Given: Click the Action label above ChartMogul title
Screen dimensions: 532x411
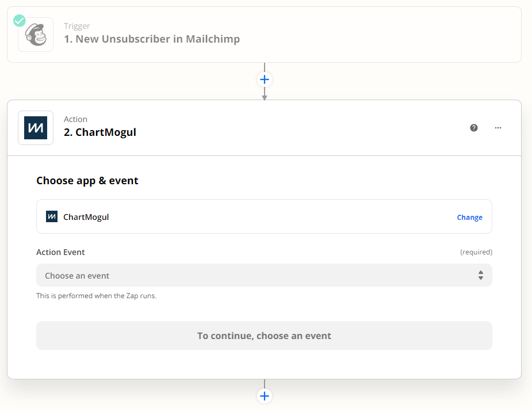Looking at the screenshot, I should tap(75, 119).
